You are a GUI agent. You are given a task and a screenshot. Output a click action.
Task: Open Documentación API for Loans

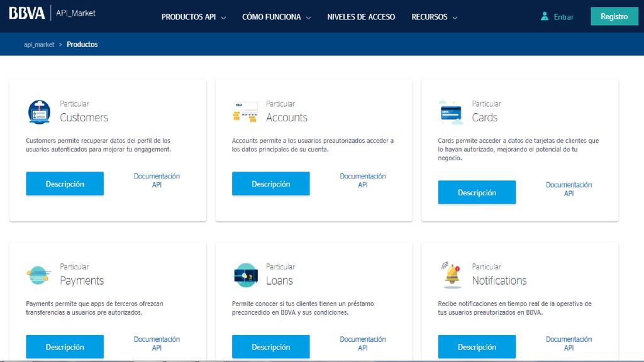point(363,343)
